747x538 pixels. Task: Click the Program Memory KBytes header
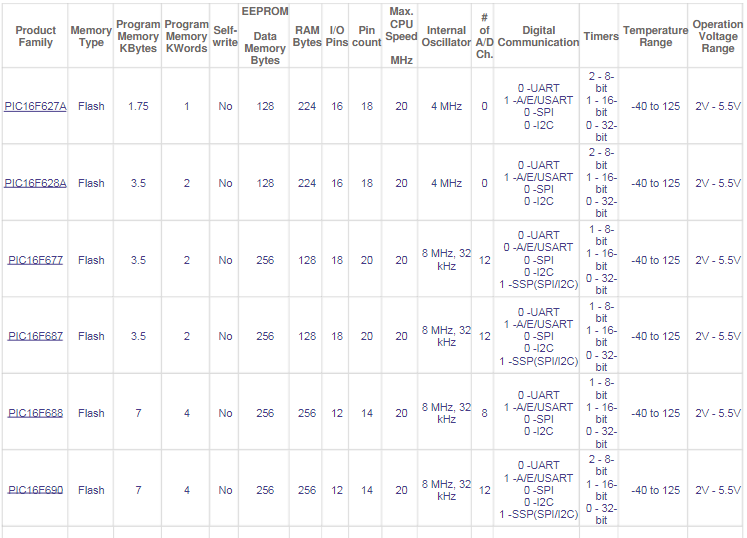138,36
